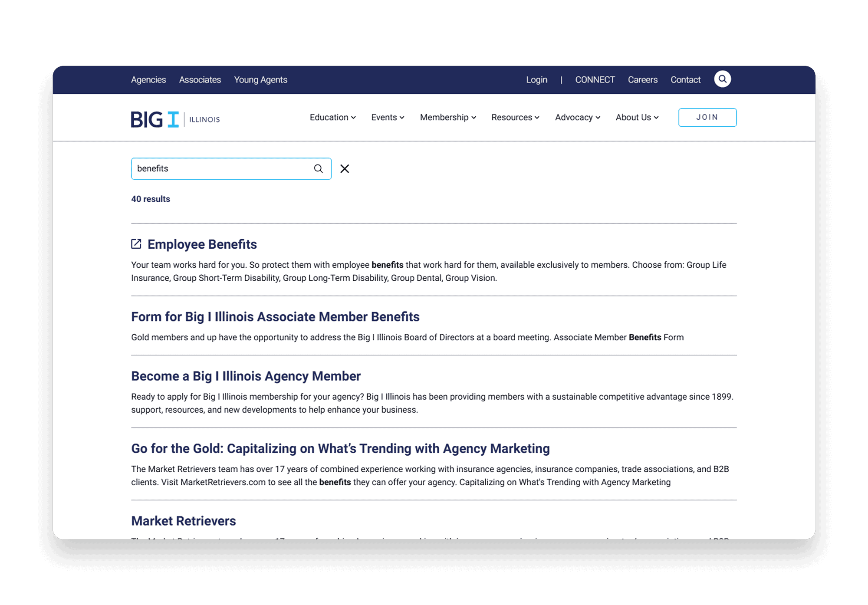The height and width of the screenshot is (605, 868).
Task: Go to the BIG I Illinois logo home
Action: [175, 119]
